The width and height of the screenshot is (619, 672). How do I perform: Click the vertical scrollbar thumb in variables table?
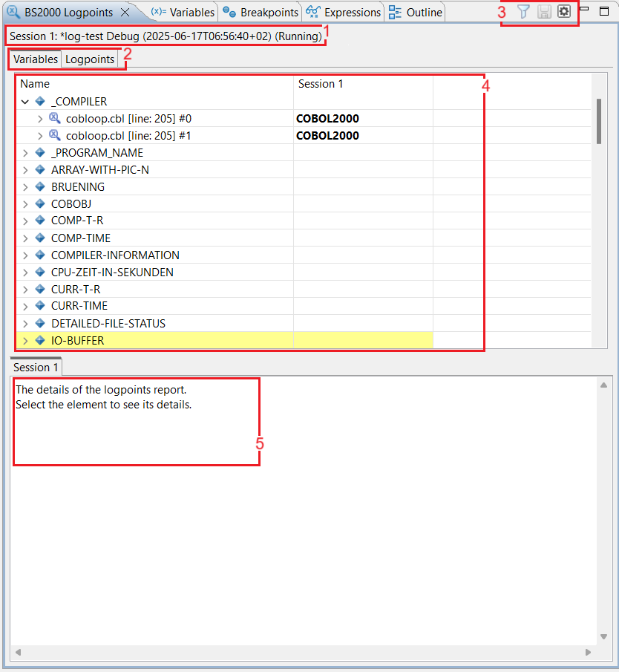coord(598,121)
